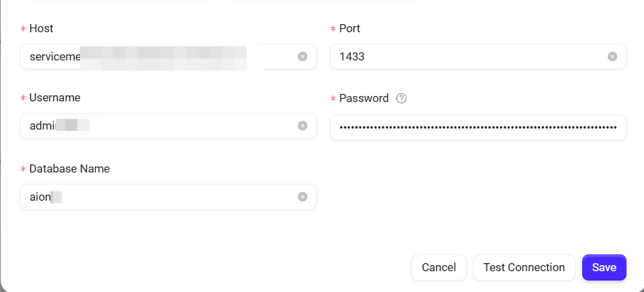This screenshot has width=644, height=292.
Task: Click the red asterisk beside Host
Action: 24,30
